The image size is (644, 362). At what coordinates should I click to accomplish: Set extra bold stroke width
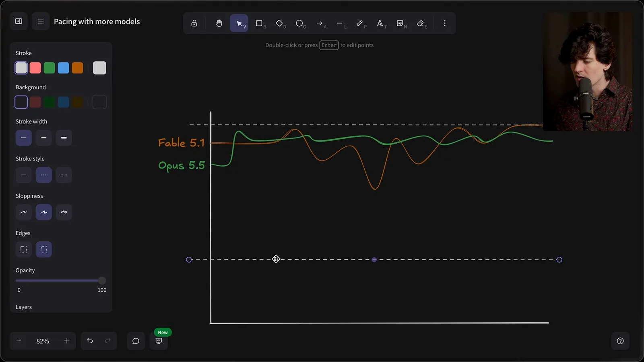coord(64,138)
